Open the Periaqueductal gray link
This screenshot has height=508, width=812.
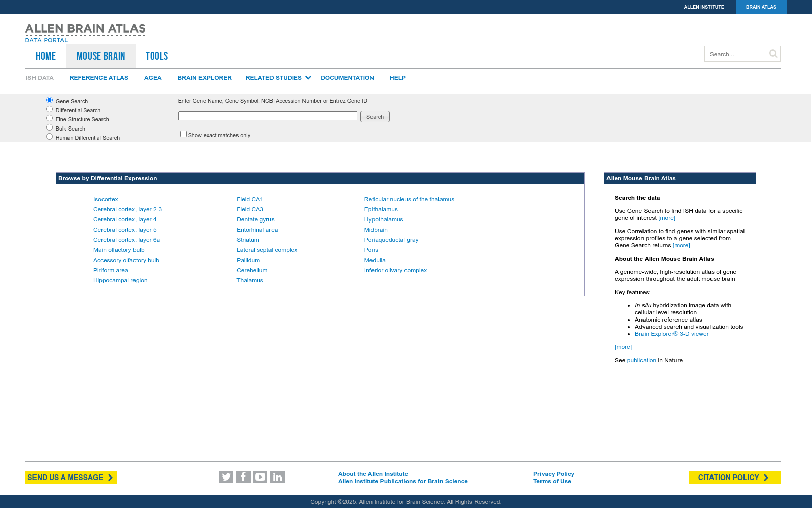click(391, 240)
